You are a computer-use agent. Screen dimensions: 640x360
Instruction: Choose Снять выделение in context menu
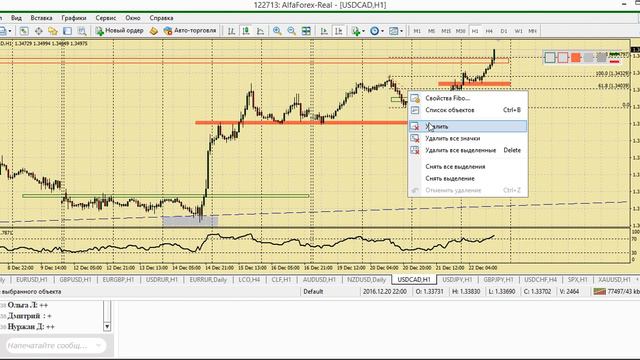click(x=468, y=178)
